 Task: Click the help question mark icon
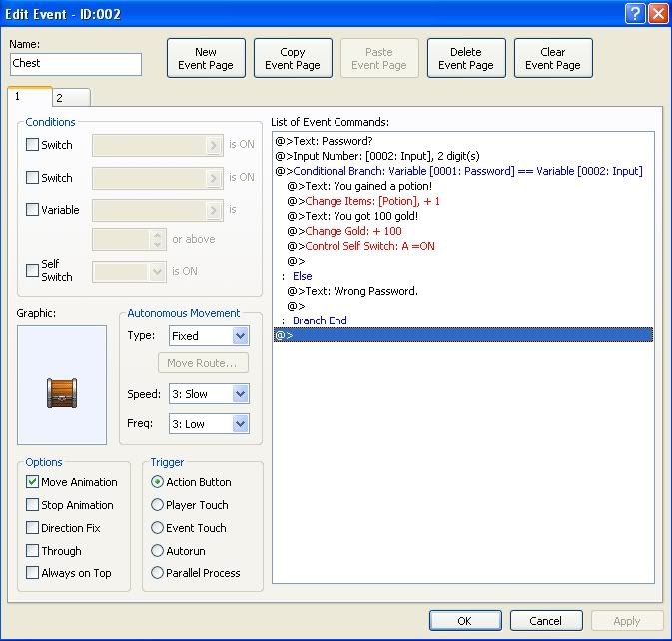coord(635,13)
